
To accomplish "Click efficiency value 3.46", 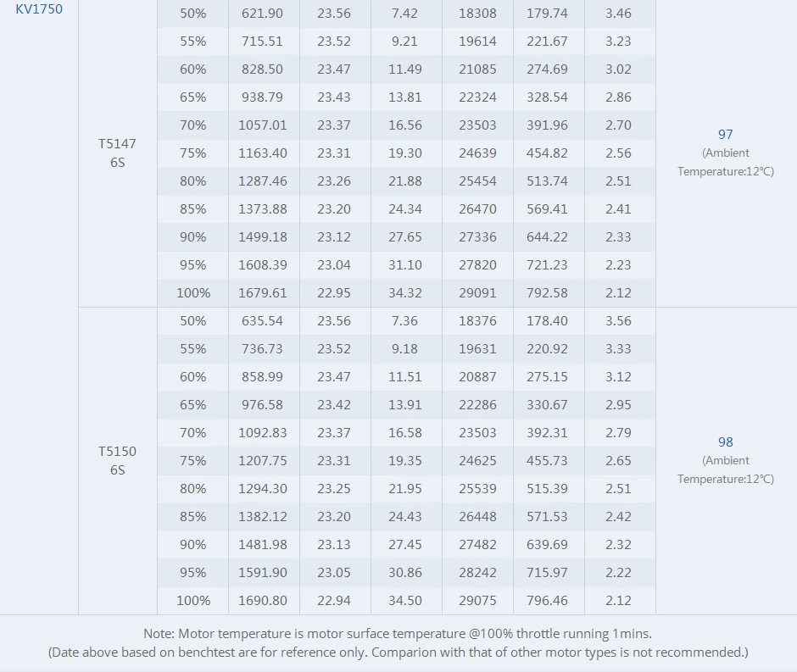I will tap(619, 14).
